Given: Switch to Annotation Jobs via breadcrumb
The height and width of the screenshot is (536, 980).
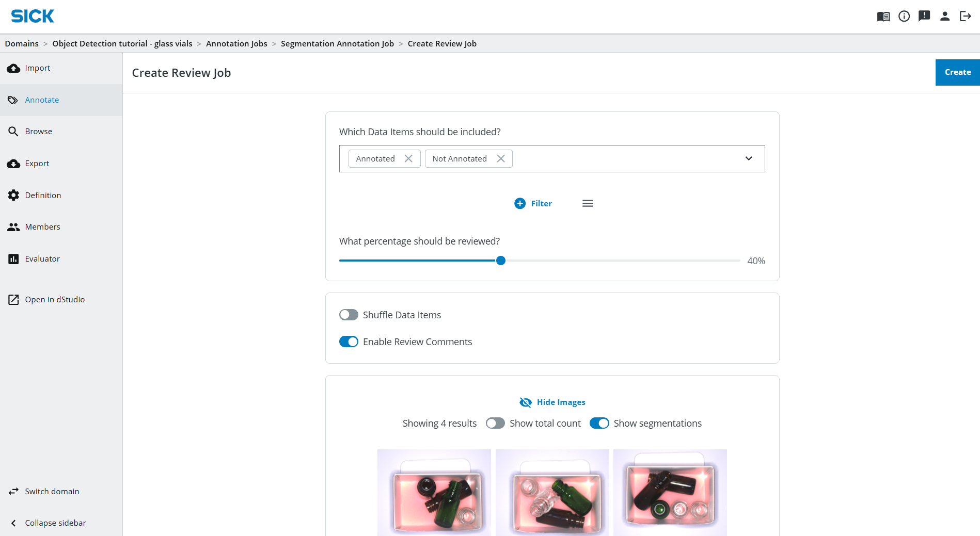Looking at the screenshot, I should (x=236, y=43).
